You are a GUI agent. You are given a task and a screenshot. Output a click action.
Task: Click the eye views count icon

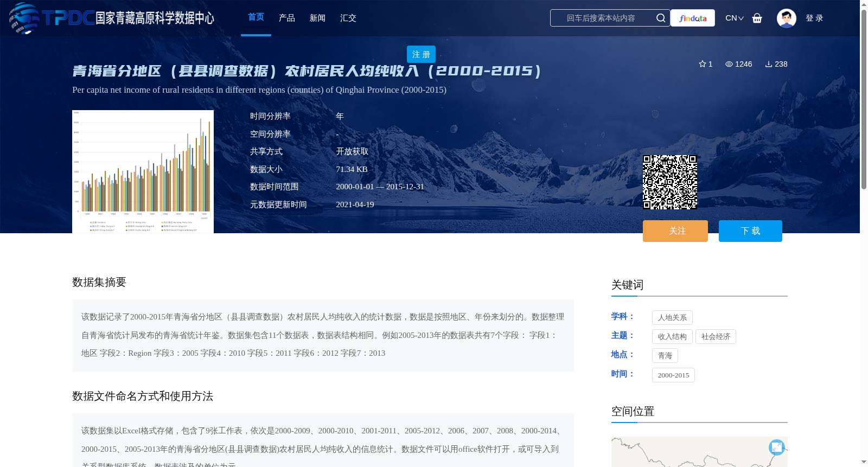(729, 64)
